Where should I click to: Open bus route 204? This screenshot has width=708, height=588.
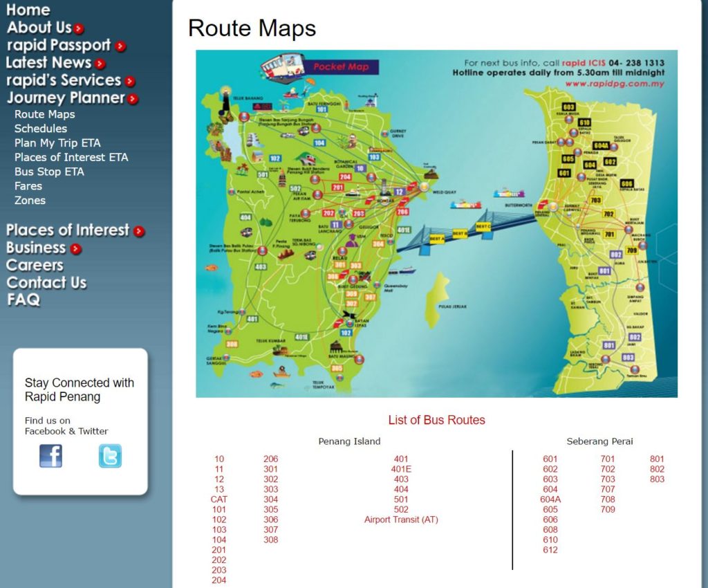pyautogui.click(x=219, y=580)
